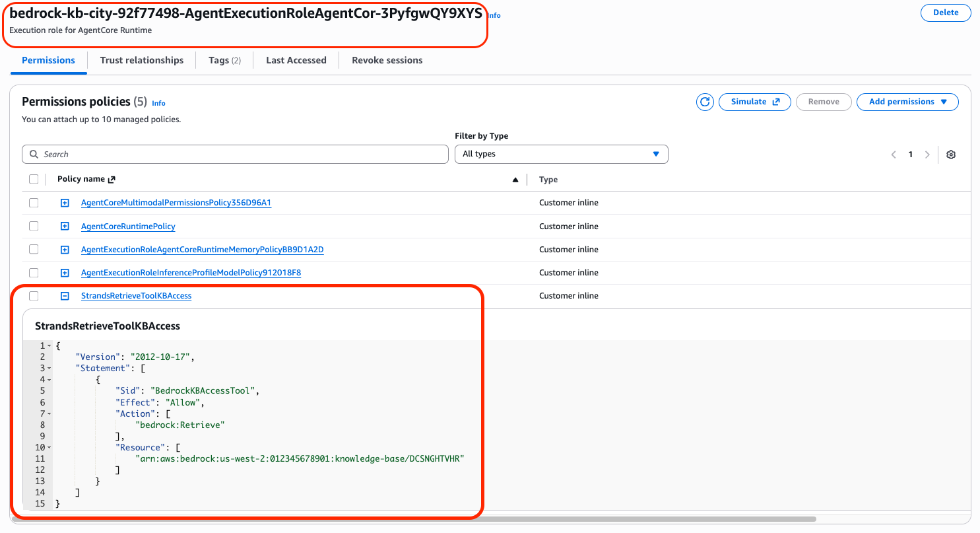Open the Add permissions dropdown
980x533 pixels.
pyautogui.click(x=907, y=102)
